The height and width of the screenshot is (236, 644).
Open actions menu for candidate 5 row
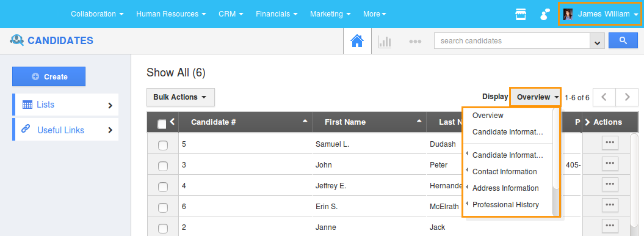pos(610,142)
